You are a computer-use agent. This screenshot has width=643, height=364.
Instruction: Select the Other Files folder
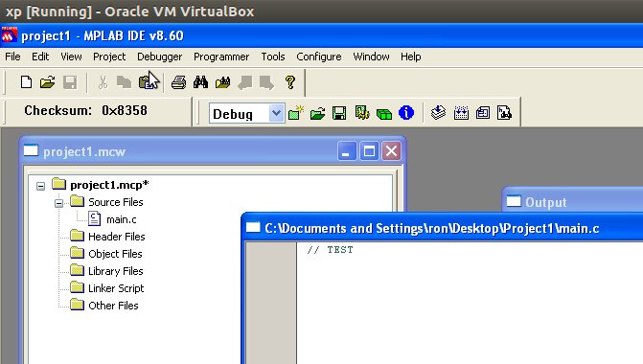(113, 306)
